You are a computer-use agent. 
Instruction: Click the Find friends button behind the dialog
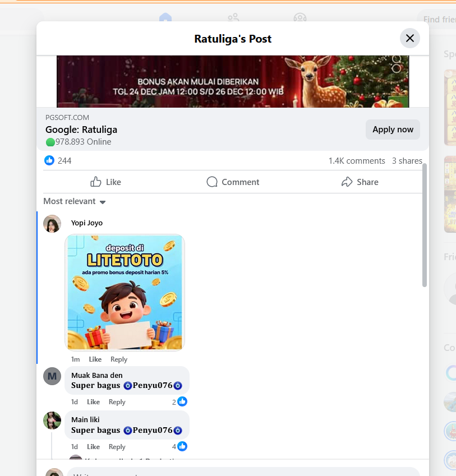click(x=437, y=19)
